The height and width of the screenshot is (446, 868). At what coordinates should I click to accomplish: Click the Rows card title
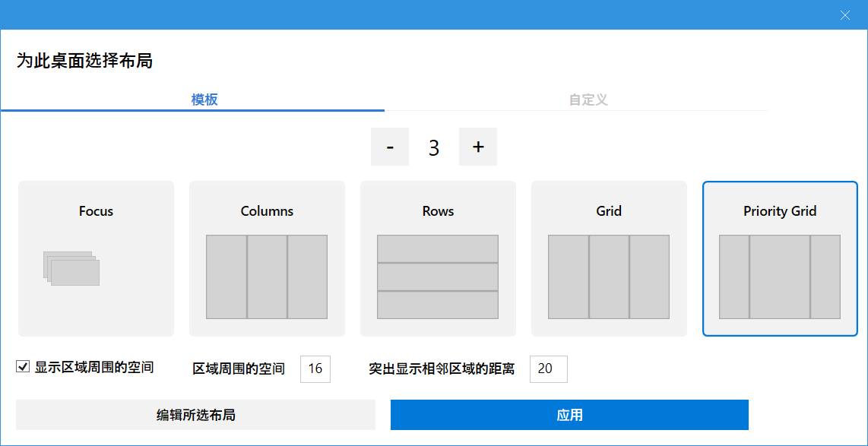point(438,211)
